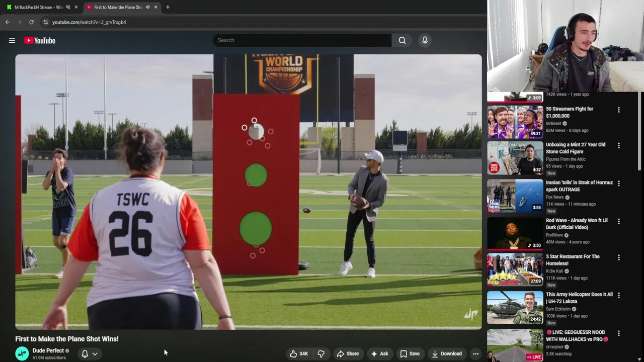The width and height of the screenshot is (644, 362).
Task: Activate voice search microphone
Action: [425, 40]
